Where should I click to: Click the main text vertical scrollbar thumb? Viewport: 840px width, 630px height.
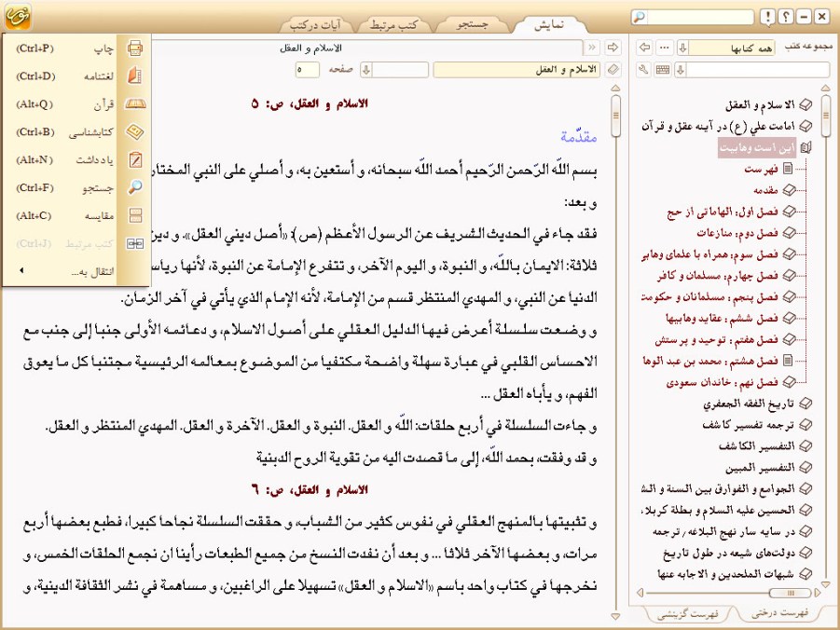(615, 116)
